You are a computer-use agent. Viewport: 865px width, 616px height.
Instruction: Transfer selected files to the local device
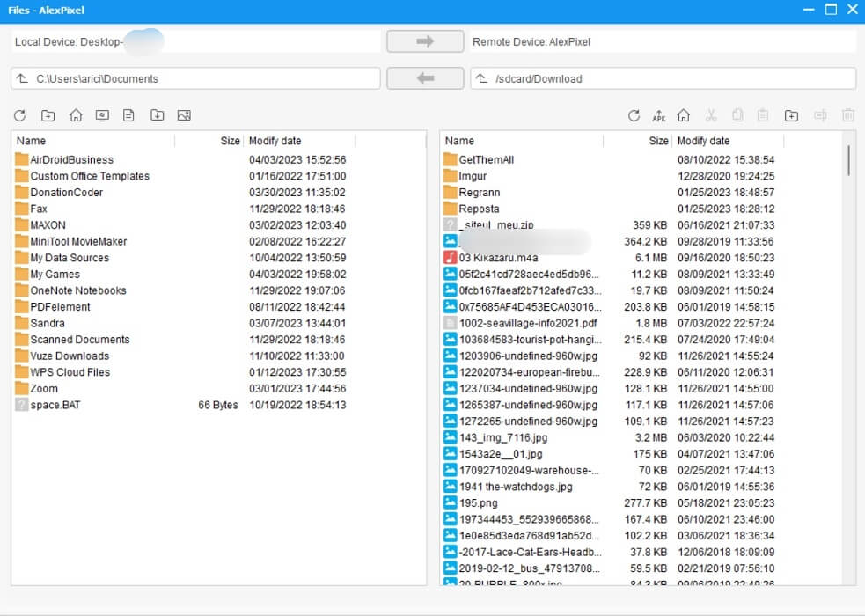click(x=425, y=78)
